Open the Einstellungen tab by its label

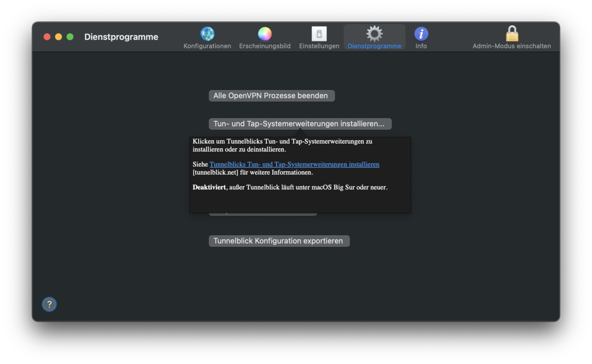(319, 46)
